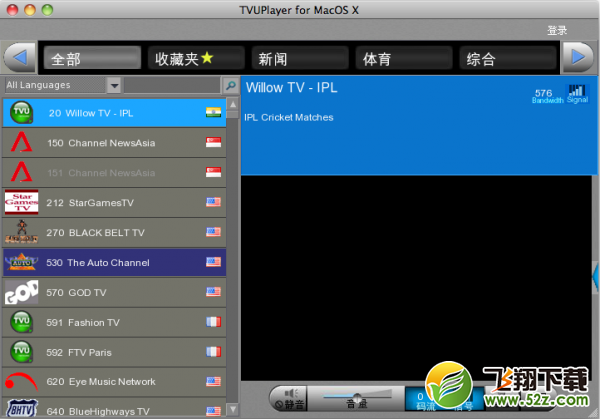The width and height of the screenshot is (600, 419).
Task: Click the French flag on 591 Fashion TV
Action: click(214, 322)
